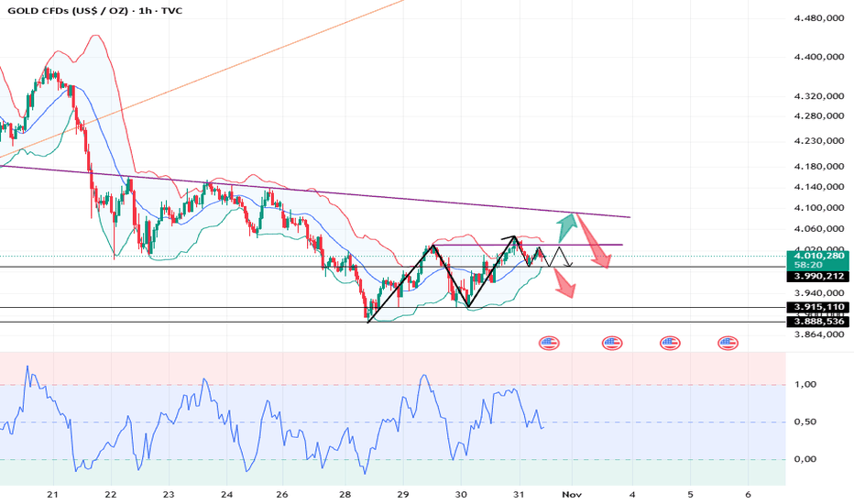The width and height of the screenshot is (854, 504).
Task: Select the 3.915,110 price level label
Action: [x=818, y=307]
